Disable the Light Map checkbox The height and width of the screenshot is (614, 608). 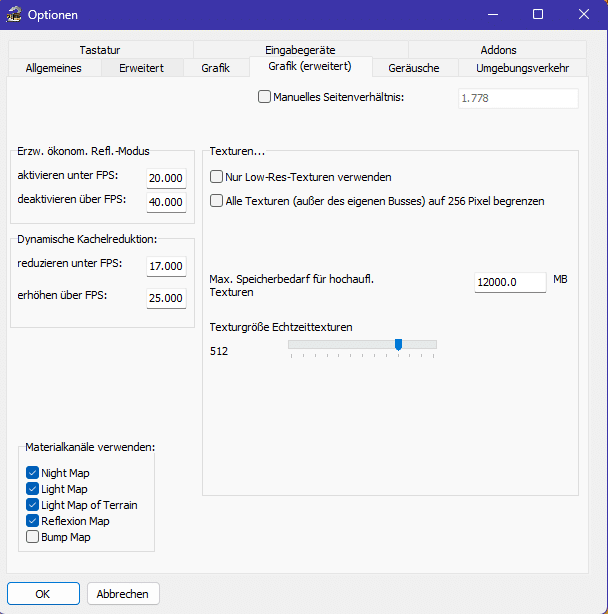33,489
